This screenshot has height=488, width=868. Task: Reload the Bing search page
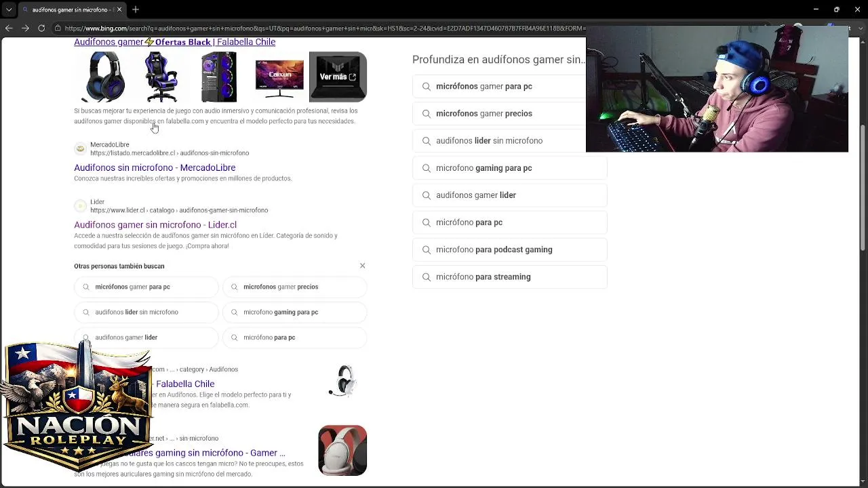(41, 28)
